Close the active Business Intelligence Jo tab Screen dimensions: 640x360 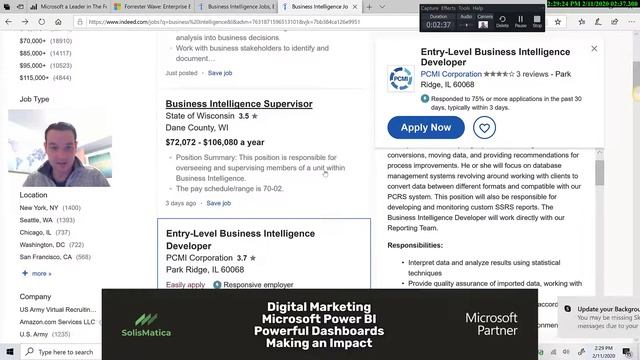[x=355, y=7]
